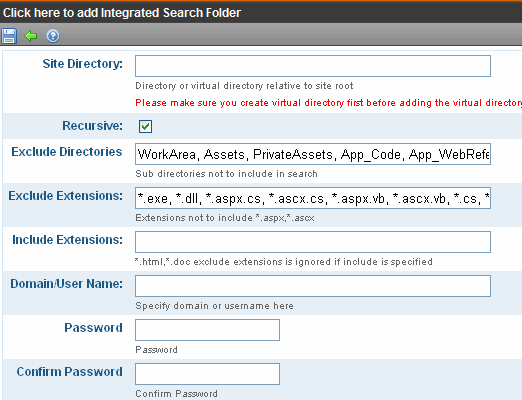Click the 'Specify domain or username here' hint
The image size is (522, 400).
coord(214,306)
